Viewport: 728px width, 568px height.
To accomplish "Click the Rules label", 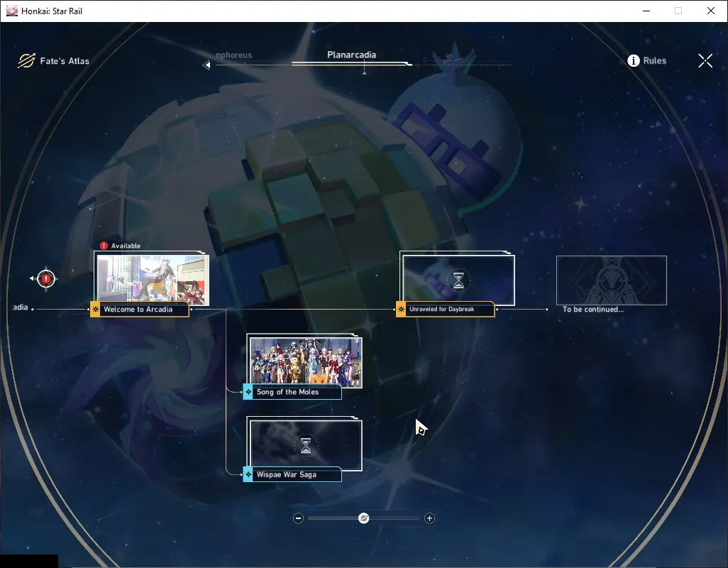I will tap(655, 61).
